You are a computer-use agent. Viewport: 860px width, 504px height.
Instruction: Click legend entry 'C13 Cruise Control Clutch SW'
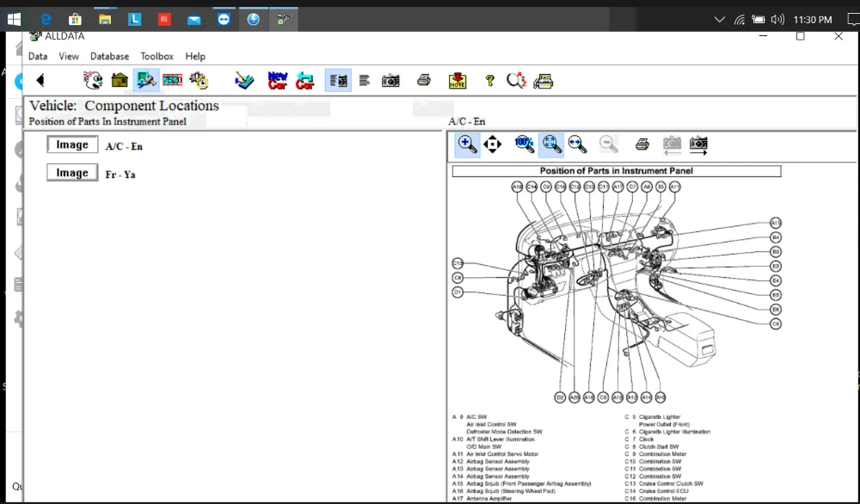tap(664, 483)
